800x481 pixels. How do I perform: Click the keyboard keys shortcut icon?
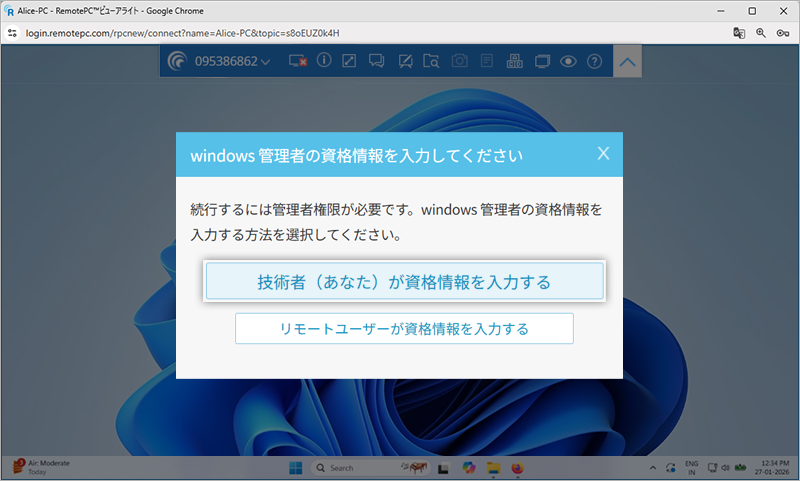[x=514, y=61]
